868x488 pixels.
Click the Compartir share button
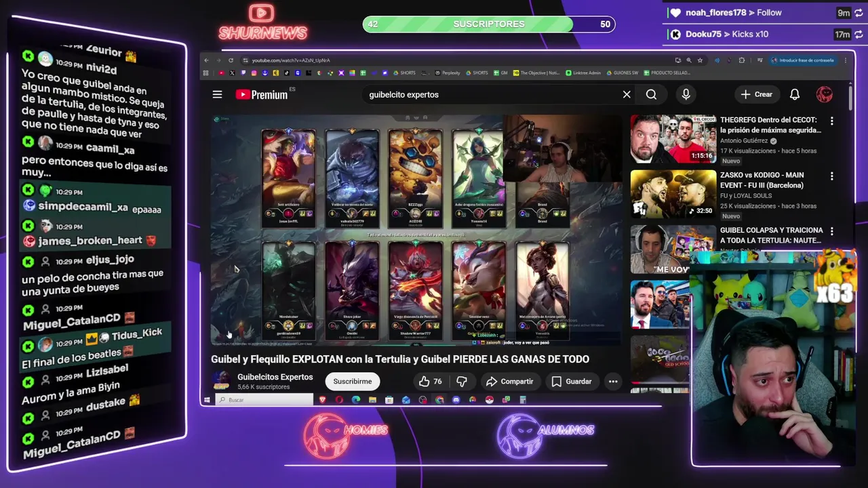510,382
